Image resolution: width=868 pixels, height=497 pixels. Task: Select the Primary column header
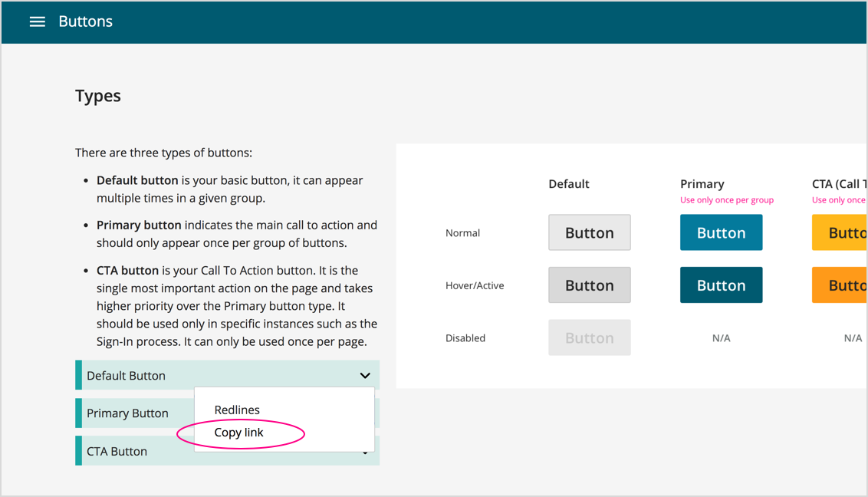[x=702, y=184]
